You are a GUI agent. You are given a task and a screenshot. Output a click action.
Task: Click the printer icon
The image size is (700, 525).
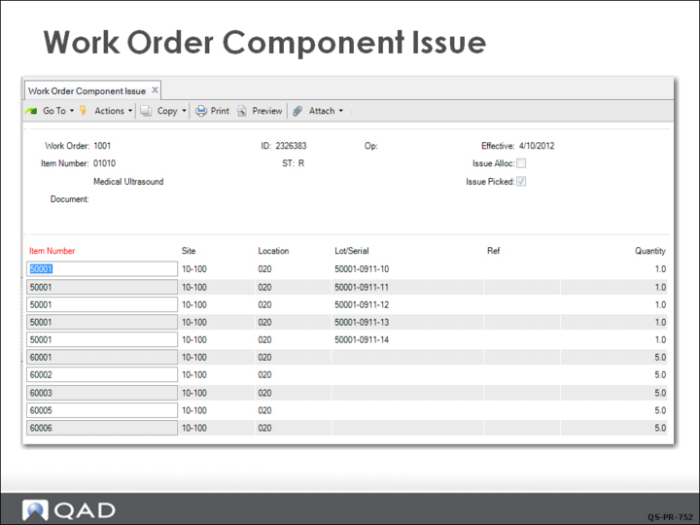(201, 111)
